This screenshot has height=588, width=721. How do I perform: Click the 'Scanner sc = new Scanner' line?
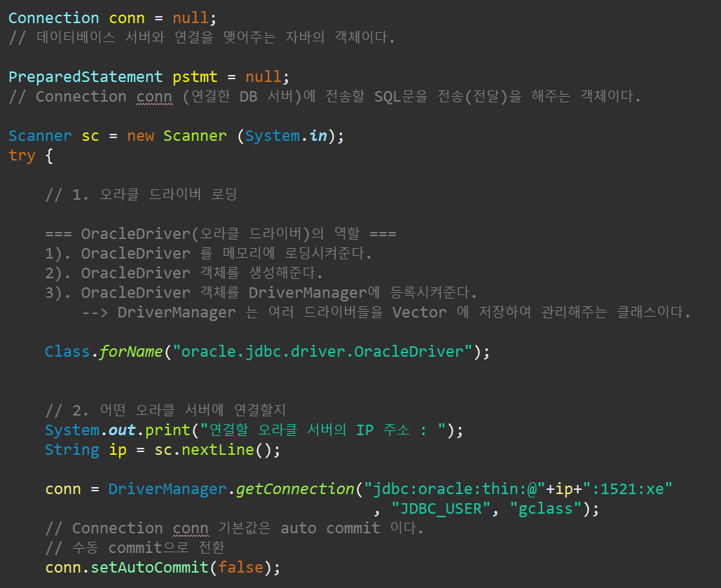click(x=176, y=136)
